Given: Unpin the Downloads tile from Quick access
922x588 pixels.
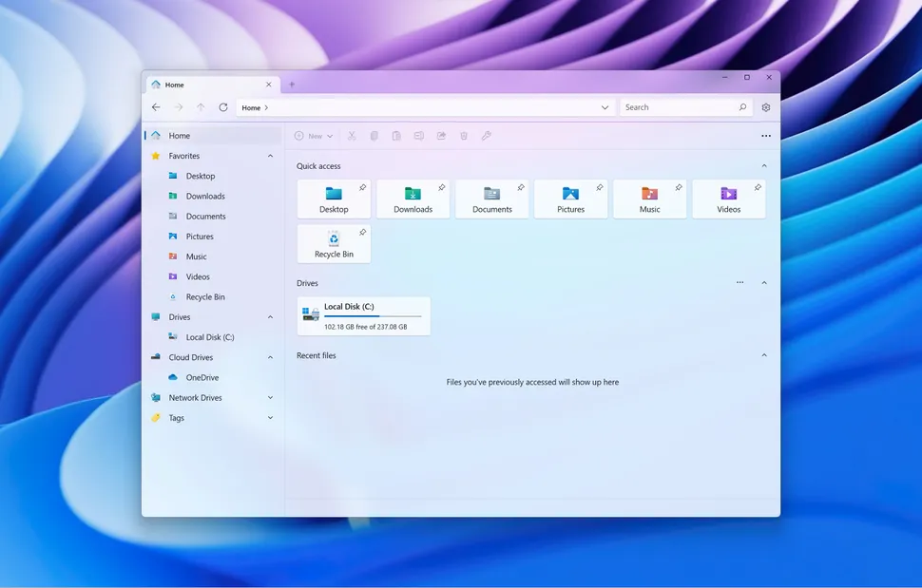Looking at the screenshot, I should 440,185.
